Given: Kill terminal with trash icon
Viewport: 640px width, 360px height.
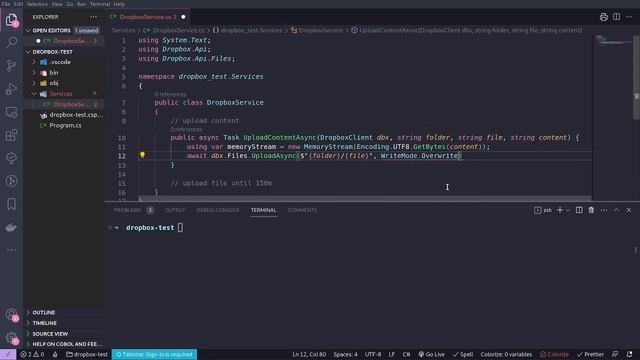Looking at the screenshot, I should 591,210.
